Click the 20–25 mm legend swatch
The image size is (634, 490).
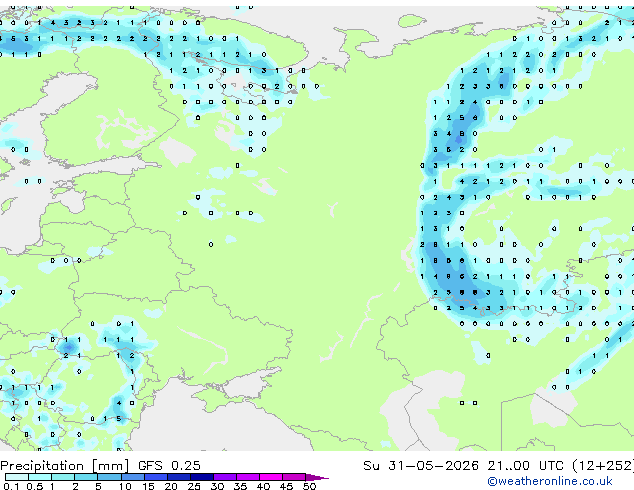click(x=179, y=477)
